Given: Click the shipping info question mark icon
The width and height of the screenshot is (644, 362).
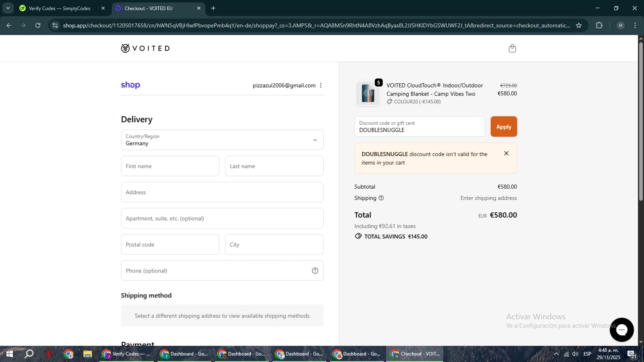Looking at the screenshot, I should pos(381,198).
